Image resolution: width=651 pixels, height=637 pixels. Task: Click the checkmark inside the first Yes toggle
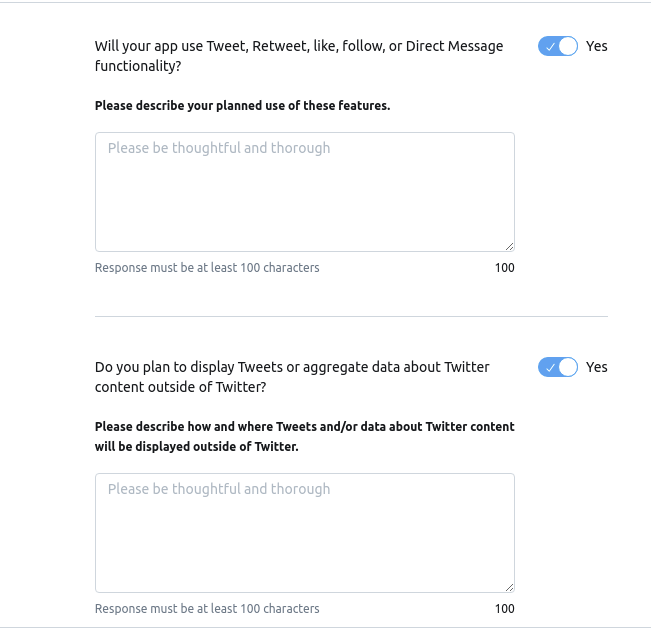[550, 47]
